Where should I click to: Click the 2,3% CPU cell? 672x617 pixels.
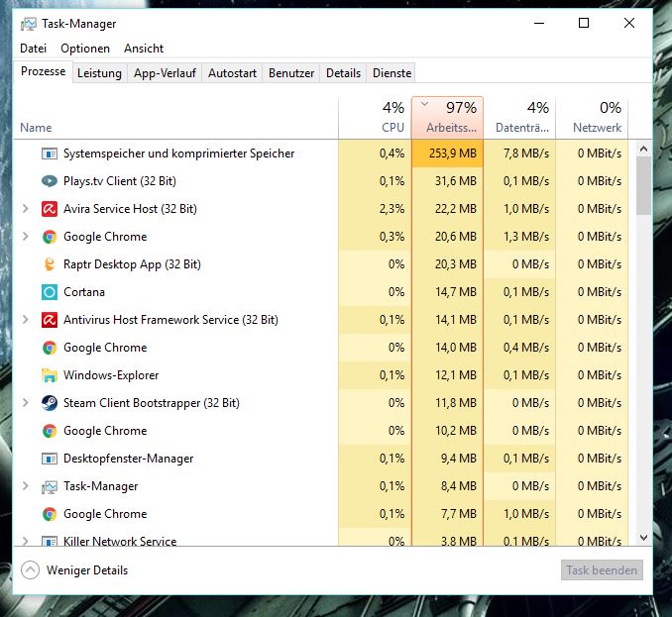tap(375, 209)
